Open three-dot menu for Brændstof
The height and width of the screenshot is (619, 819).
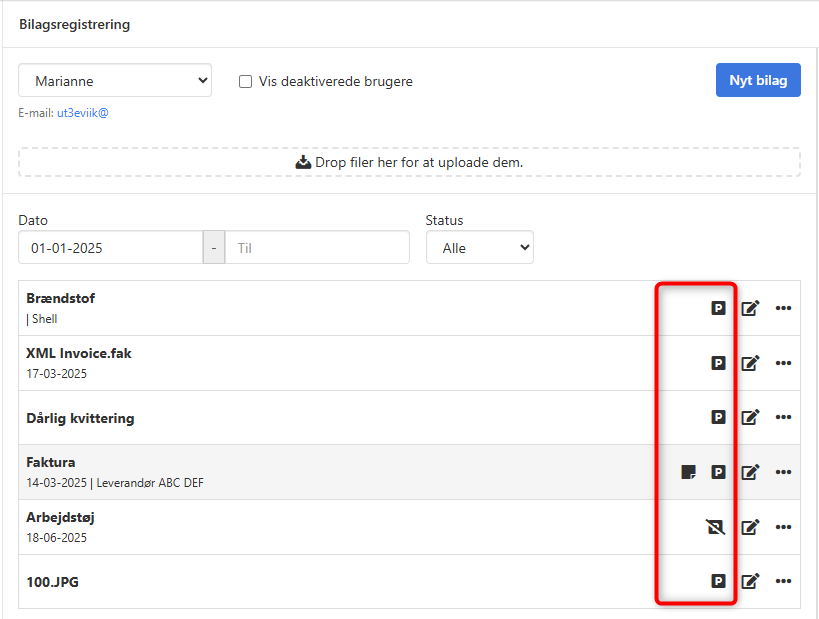coord(783,308)
